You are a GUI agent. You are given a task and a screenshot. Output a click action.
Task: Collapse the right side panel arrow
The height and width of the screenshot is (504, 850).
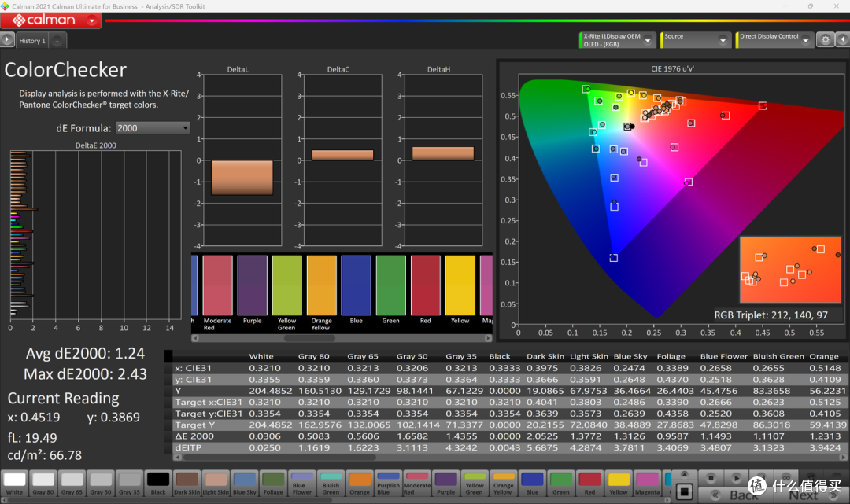842,39
